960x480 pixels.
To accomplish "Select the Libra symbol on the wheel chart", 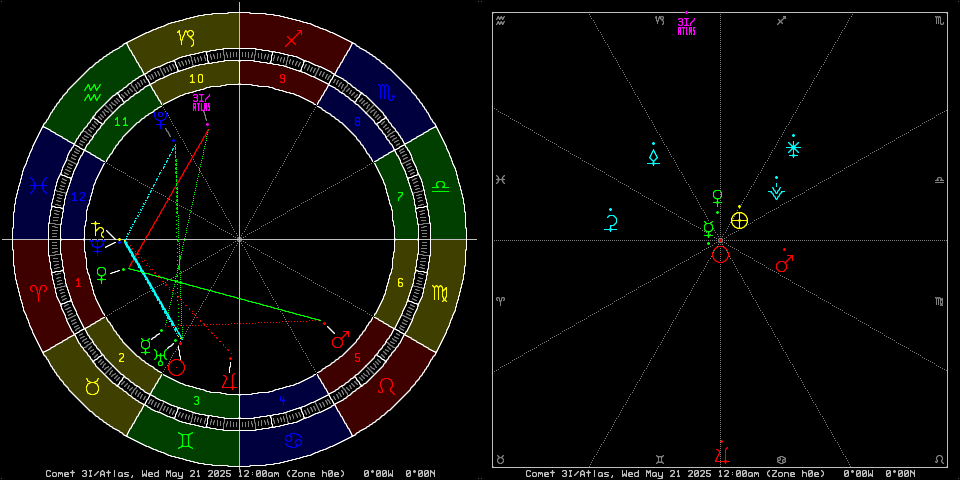I will coord(440,186).
